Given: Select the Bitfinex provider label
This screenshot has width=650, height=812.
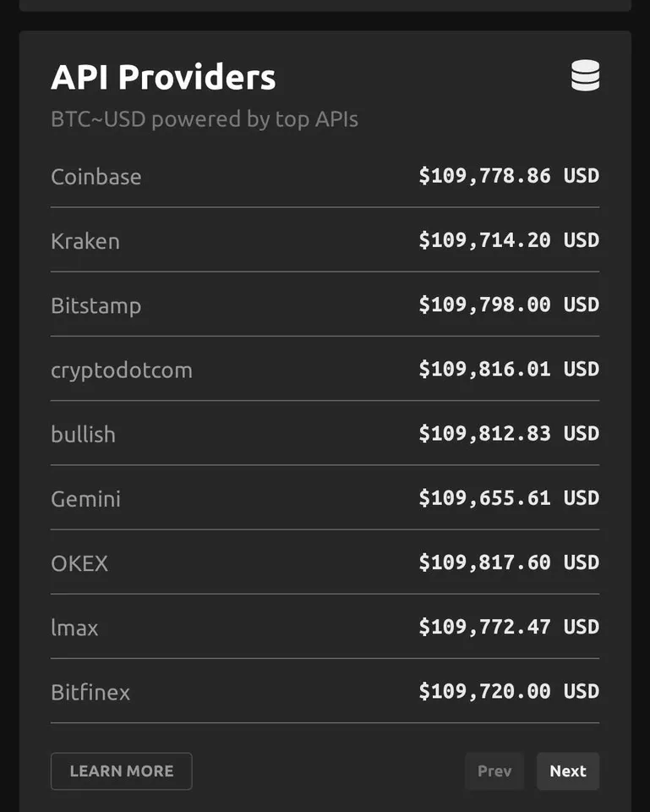Looking at the screenshot, I should click(90, 693).
